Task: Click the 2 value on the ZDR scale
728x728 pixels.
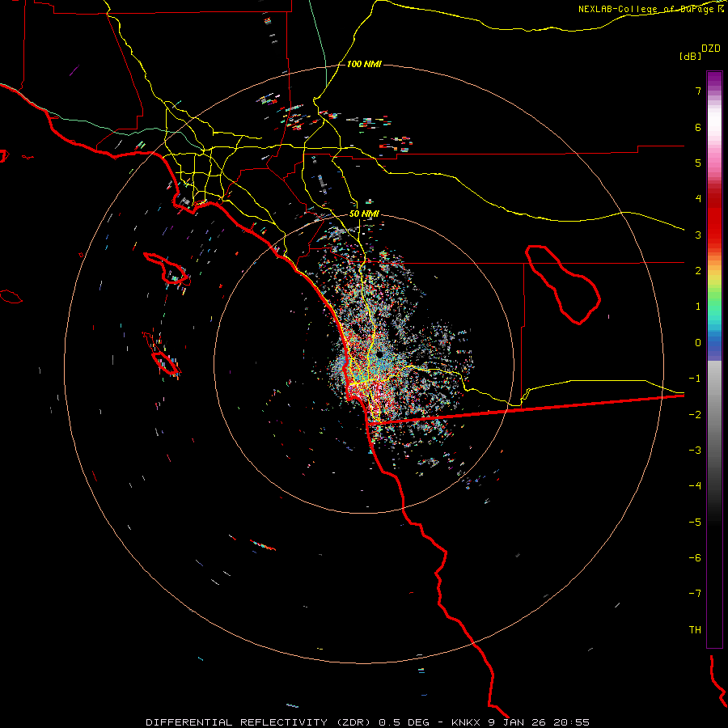Action: (698, 271)
